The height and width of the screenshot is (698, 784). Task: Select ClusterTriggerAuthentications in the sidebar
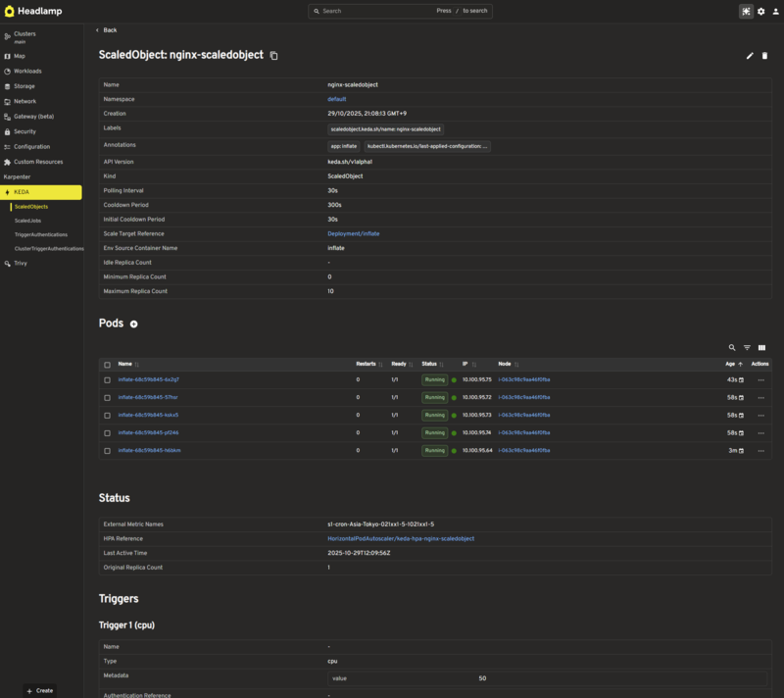tap(49, 248)
